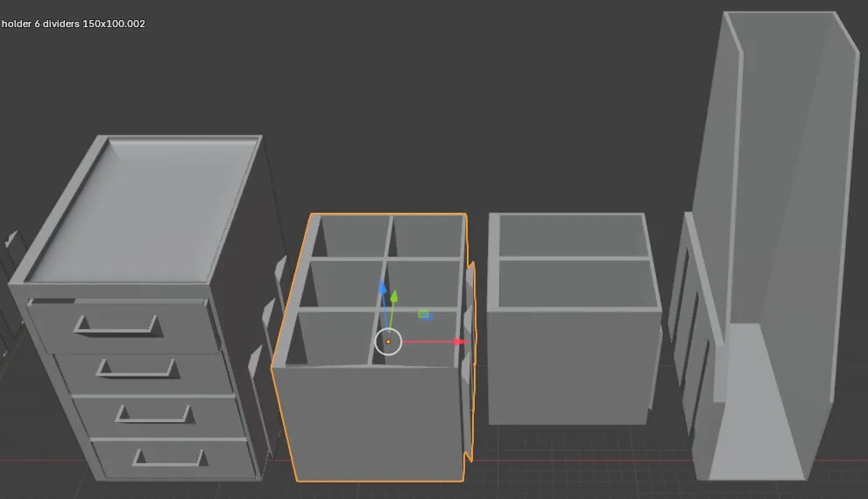Click the object name text 'holder 6 dividers 150x100.002'

click(x=73, y=24)
